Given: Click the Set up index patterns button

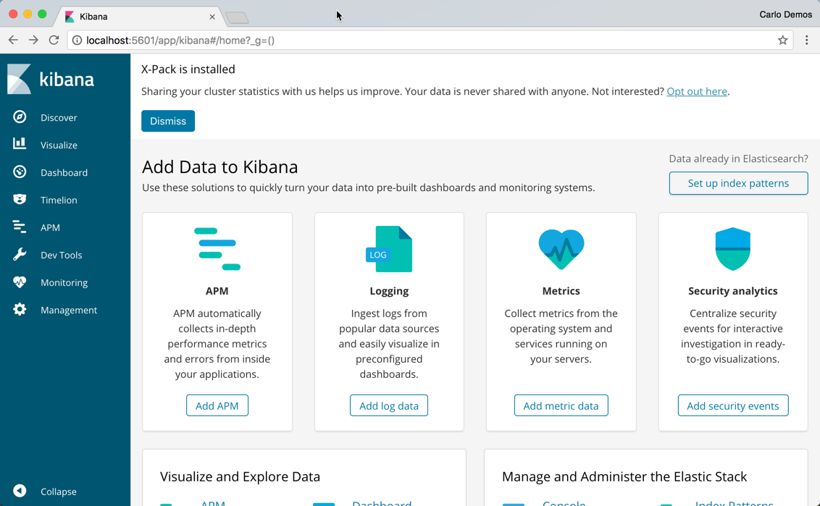Looking at the screenshot, I should 738,183.
